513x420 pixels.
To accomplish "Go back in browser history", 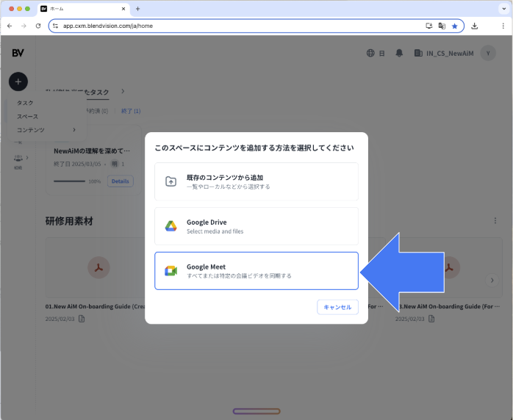I will click(x=10, y=26).
